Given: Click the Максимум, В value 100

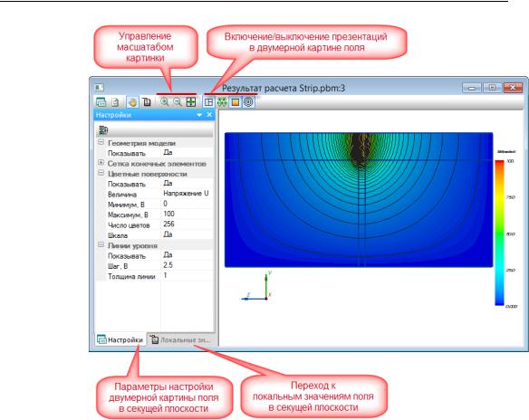Looking at the screenshot, I should coord(188,214).
